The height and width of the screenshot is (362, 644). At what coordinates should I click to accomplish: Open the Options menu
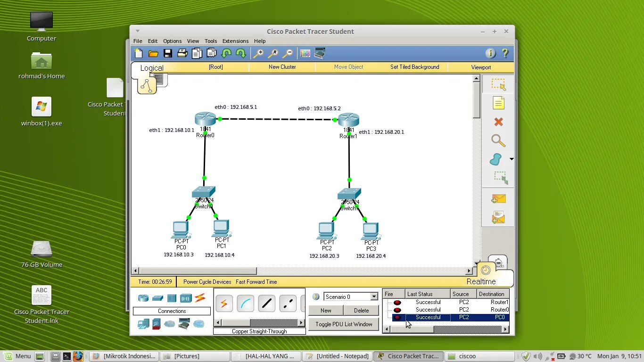[x=173, y=41]
